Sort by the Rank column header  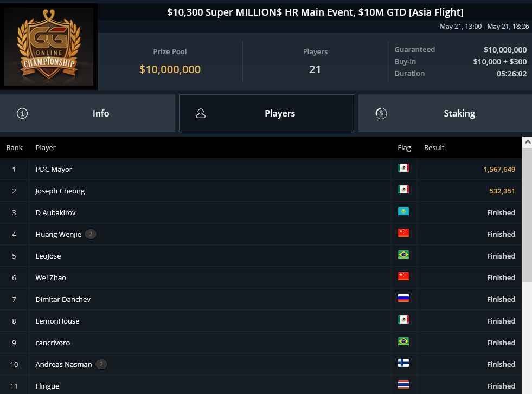point(14,147)
